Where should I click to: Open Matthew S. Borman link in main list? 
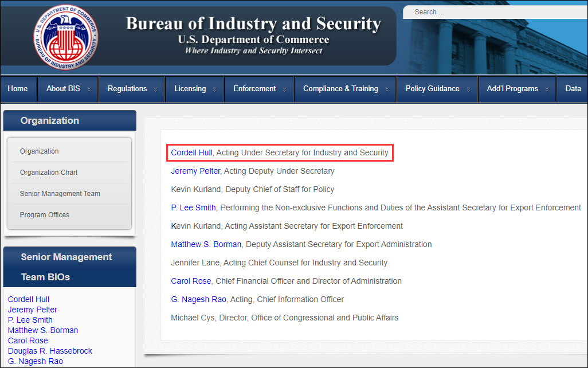click(206, 245)
